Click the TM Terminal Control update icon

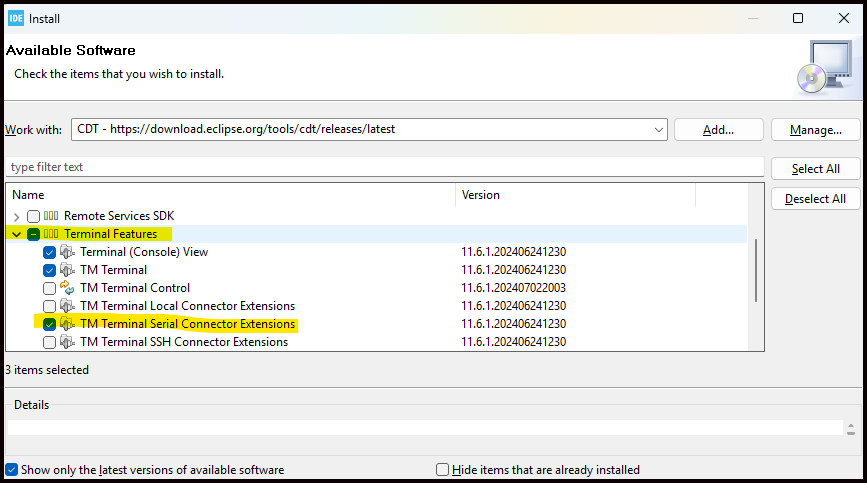[x=67, y=287]
